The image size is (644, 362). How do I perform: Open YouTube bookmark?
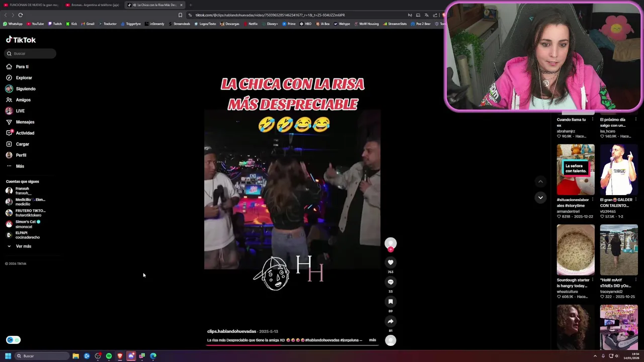(35, 24)
